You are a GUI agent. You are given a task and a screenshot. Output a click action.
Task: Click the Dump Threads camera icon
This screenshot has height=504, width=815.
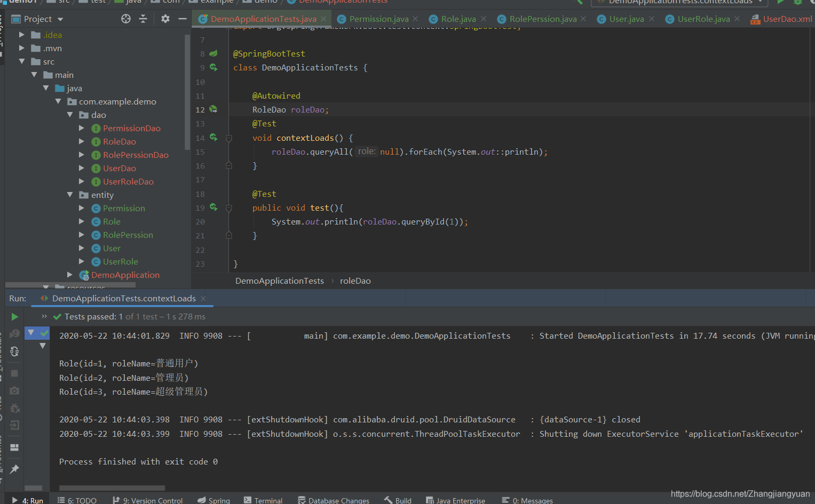click(x=14, y=391)
